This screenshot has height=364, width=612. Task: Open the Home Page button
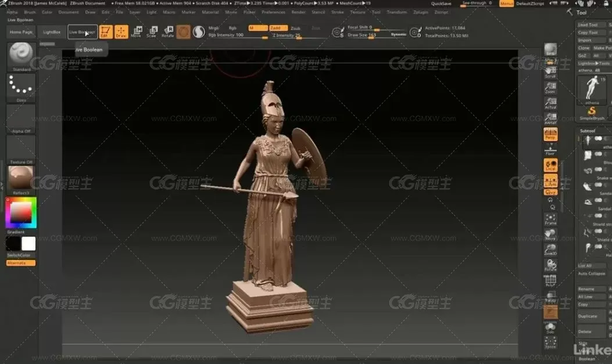point(21,32)
